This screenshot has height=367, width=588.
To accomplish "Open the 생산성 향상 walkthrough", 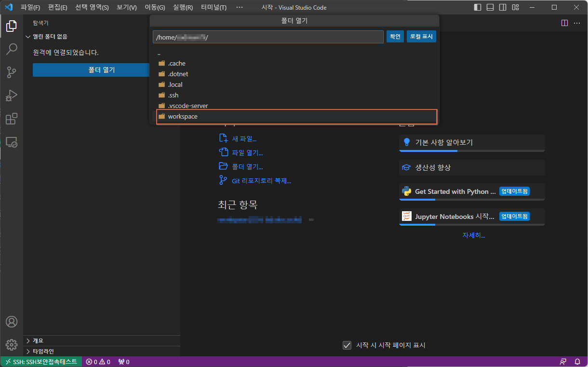I will 472,167.
